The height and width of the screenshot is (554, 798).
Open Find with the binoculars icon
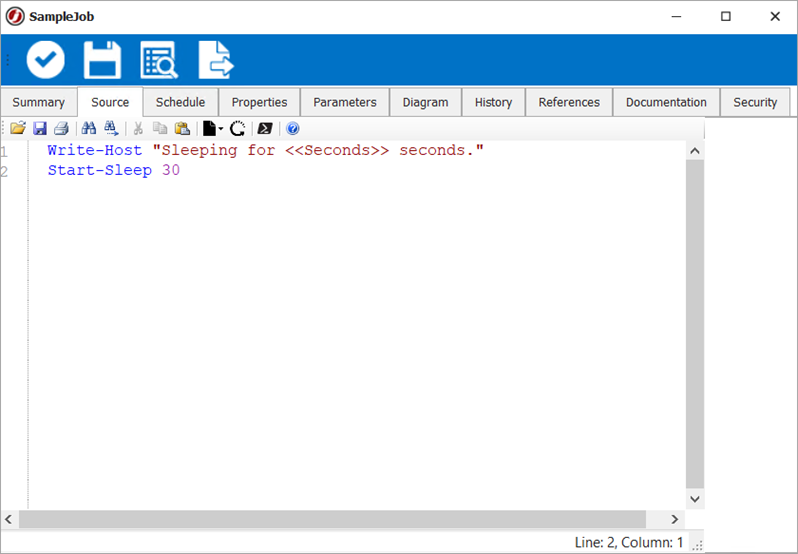coord(89,128)
